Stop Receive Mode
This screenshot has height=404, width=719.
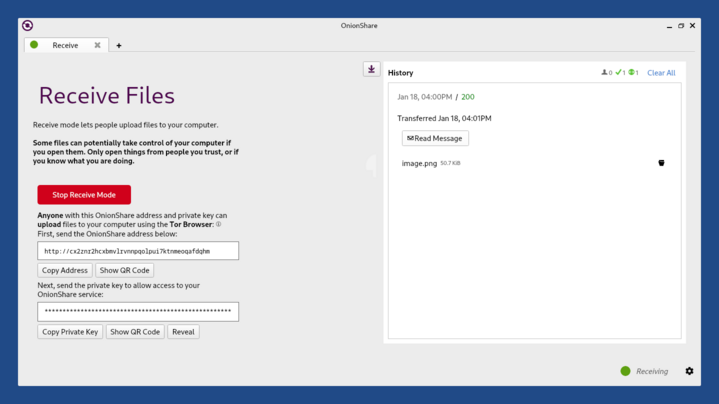(x=84, y=195)
